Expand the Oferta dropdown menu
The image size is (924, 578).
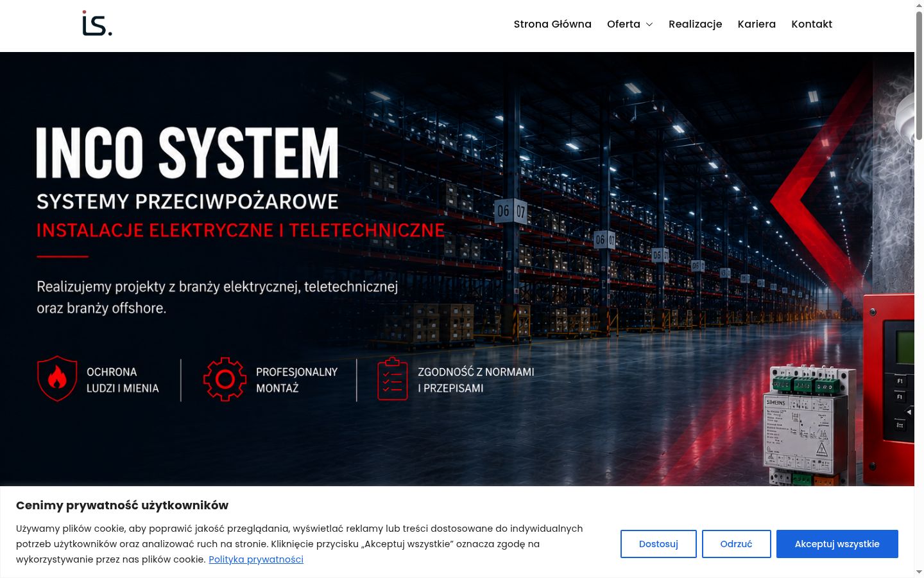(630, 24)
